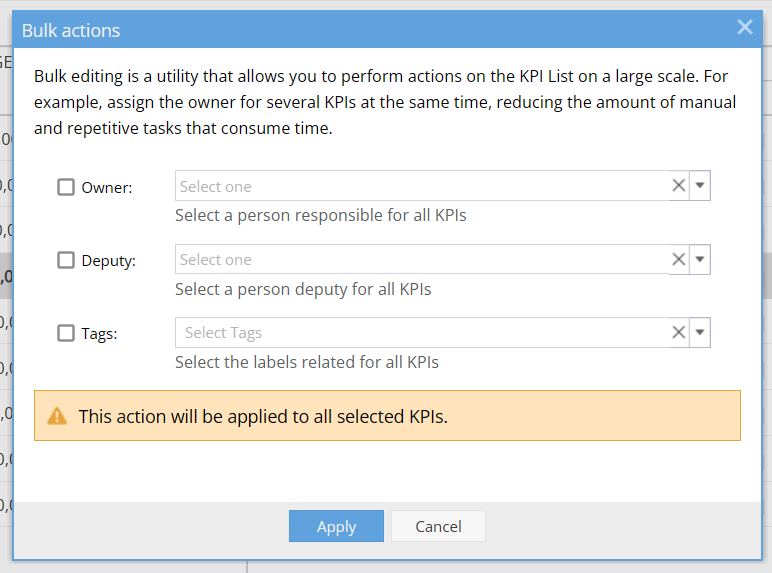Click the Cancel button
This screenshot has height=573, width=772.
[438, 526]
